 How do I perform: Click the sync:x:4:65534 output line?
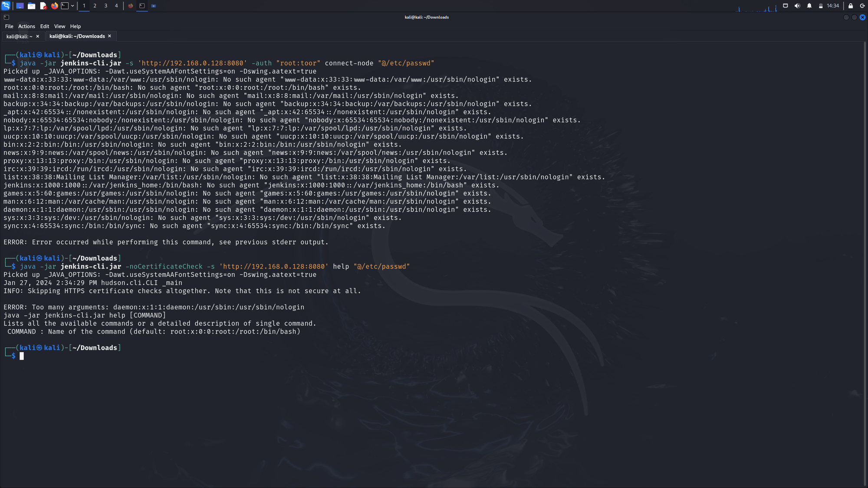(x=194, y=226)
